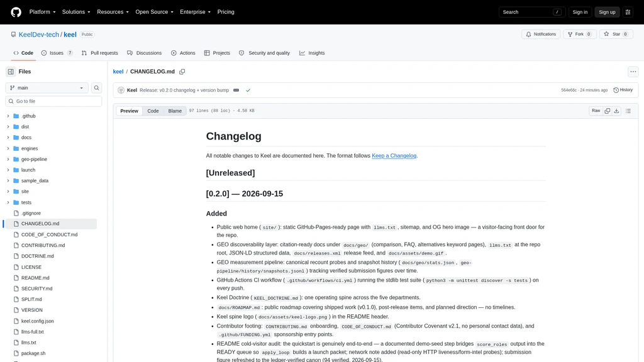Viewport: 644px width, 362px height.
Task: Open the Open Source menu
Action: point(155,12)
